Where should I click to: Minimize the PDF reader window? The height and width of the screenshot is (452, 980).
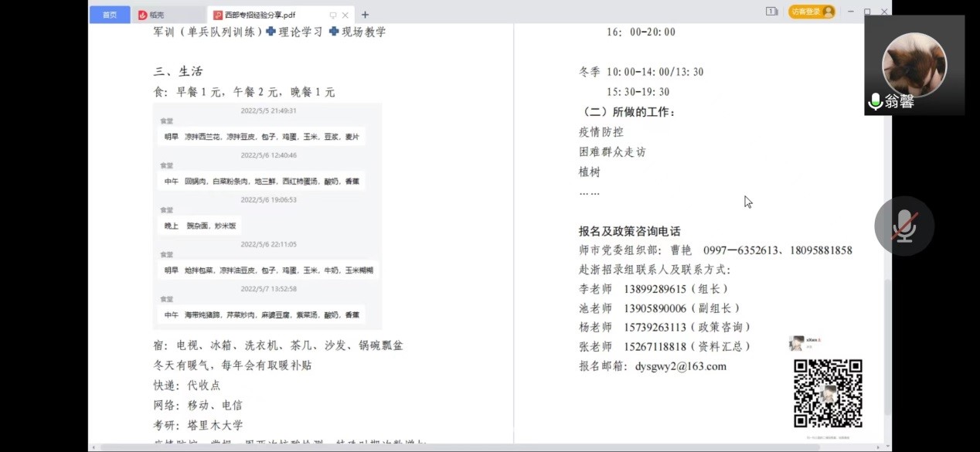point(850,12)
